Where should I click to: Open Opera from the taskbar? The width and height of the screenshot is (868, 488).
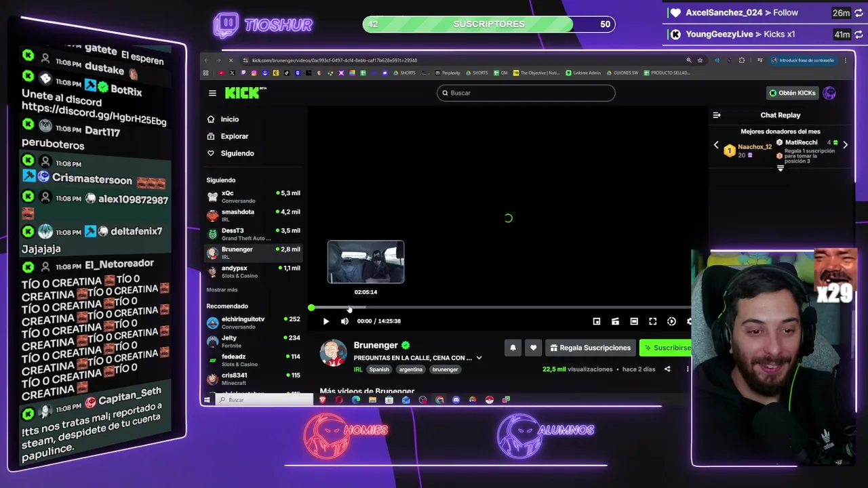pyautogui.click(x=339, y=400)
